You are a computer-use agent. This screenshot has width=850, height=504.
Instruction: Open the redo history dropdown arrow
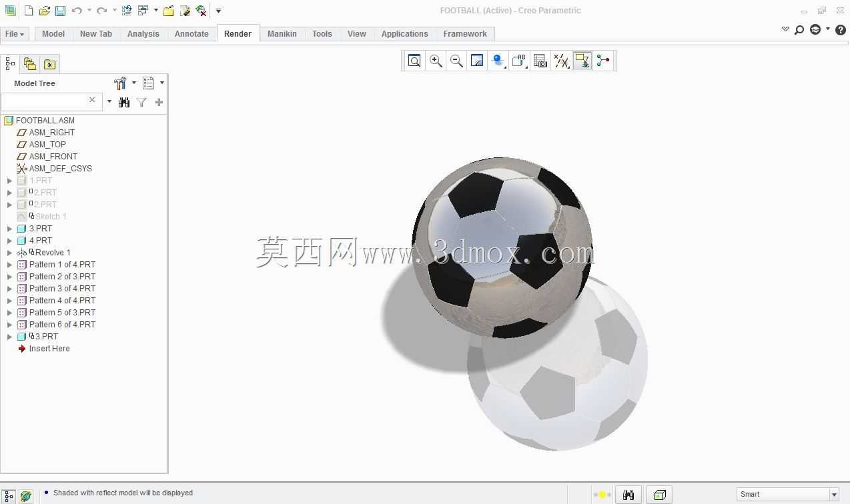(114, 11)
